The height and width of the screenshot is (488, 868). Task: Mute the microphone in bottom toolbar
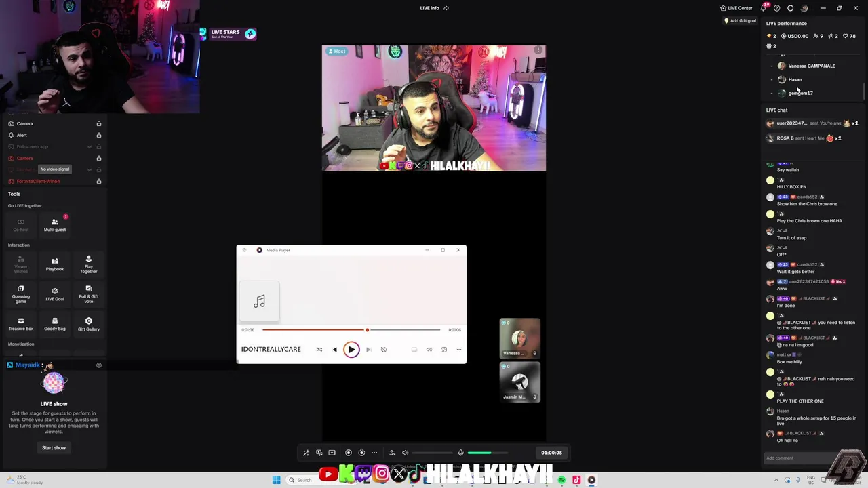click(x=460, y=453)
